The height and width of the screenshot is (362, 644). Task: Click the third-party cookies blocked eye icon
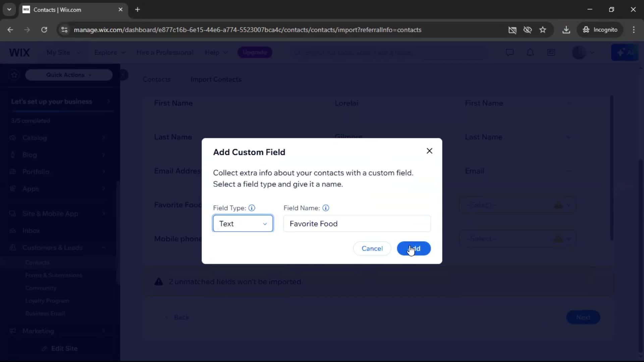coord(527,30)
